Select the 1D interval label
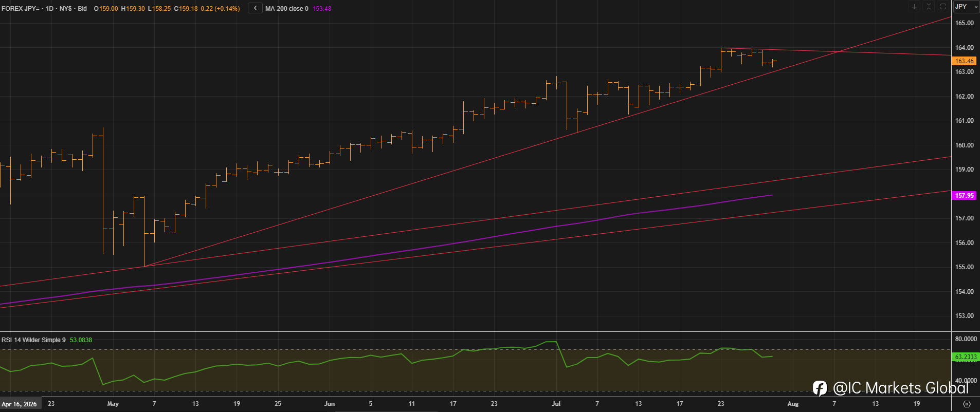The image size is (980, 412). click(49, 9)
